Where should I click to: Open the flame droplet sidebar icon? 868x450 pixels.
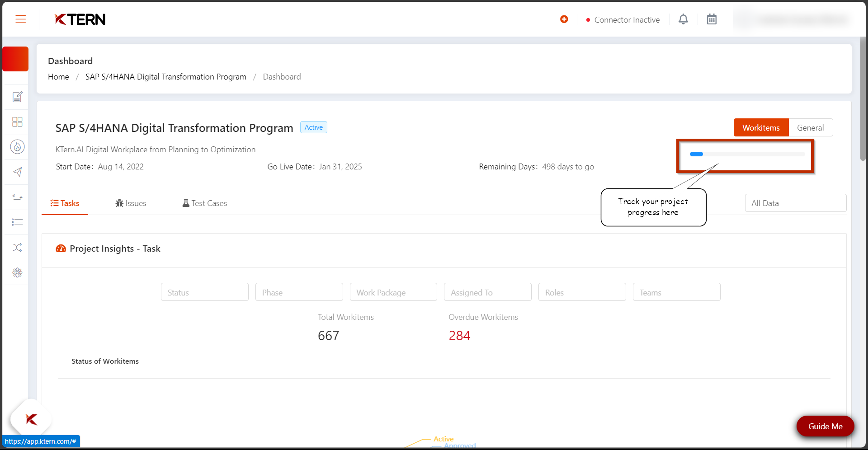[17, 147]
